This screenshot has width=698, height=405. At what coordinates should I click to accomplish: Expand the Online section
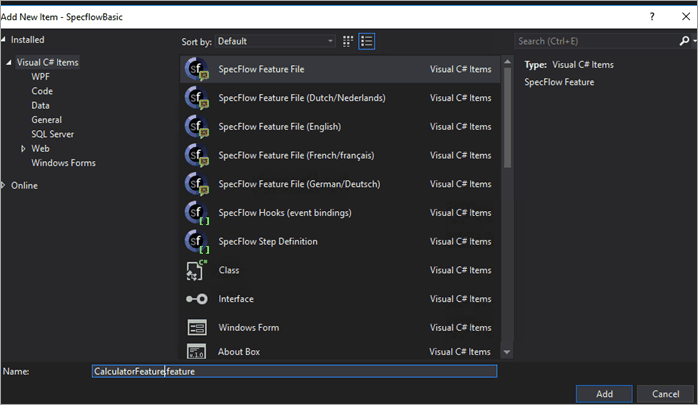point(3,186)
